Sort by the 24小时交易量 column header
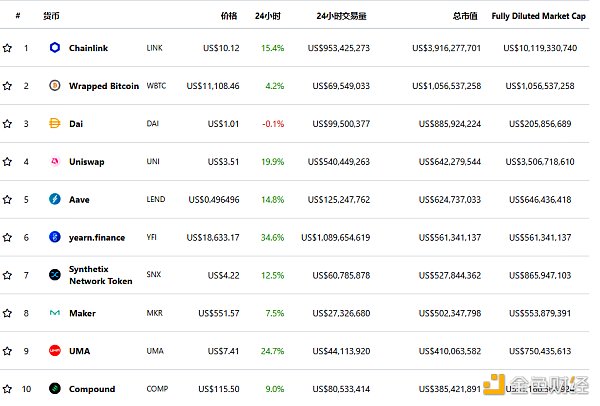The width and height of the screenshot is (600, 406). tap(341, 17)
